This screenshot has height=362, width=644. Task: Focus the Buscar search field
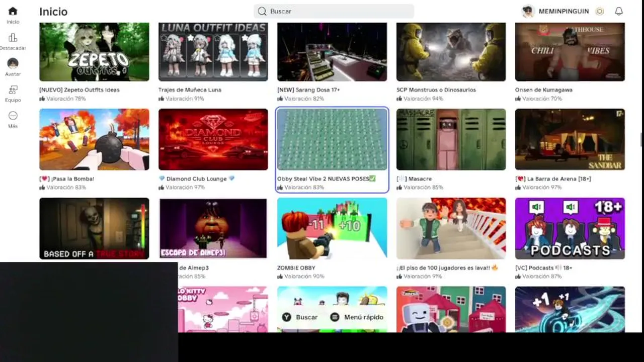(334, 11)
